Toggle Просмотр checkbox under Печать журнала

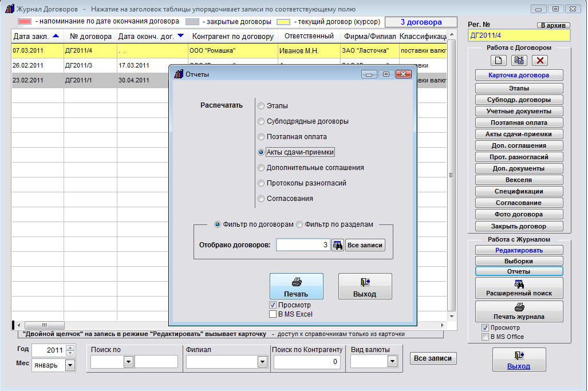tap(485, 327)
